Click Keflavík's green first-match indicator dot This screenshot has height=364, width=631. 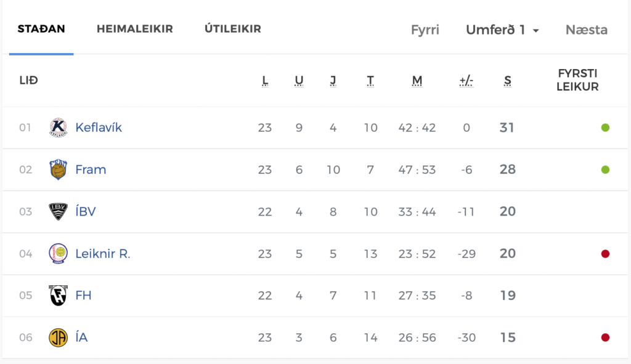pyautogui.click(x=605, y=127)
